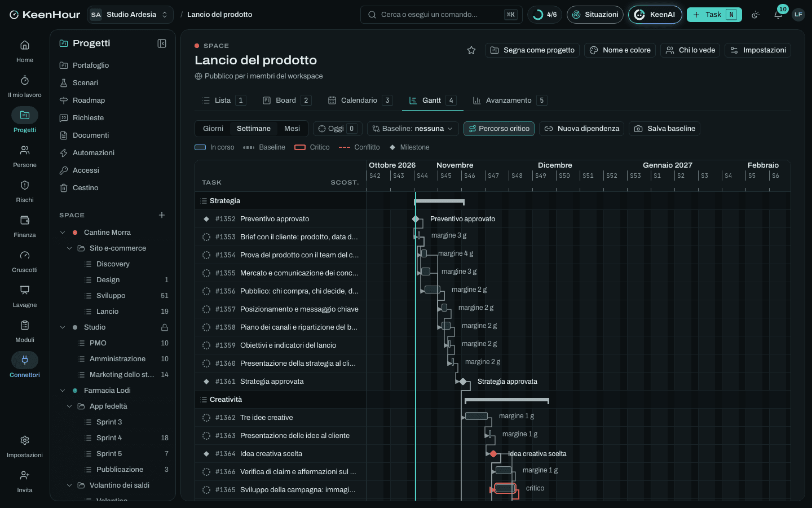Toggle status circle of task #1366
The image size is (812, 508).
point(206,472)
